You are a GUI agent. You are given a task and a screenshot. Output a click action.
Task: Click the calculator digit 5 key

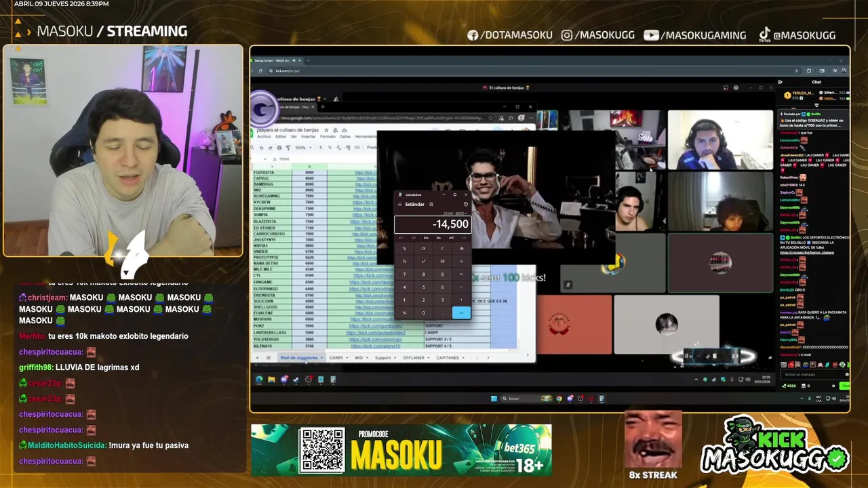(423, 287)
